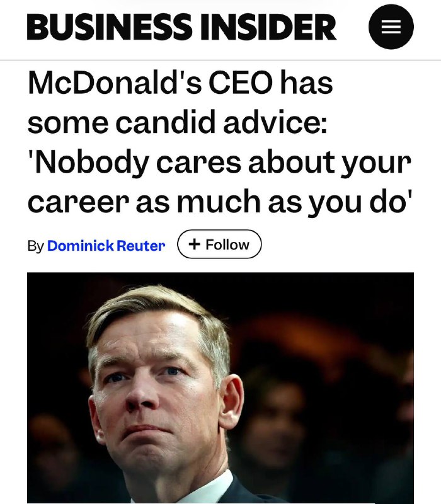Click the plus icon beside Follow
Screen dimensions: 441x504
coord(195,244)
